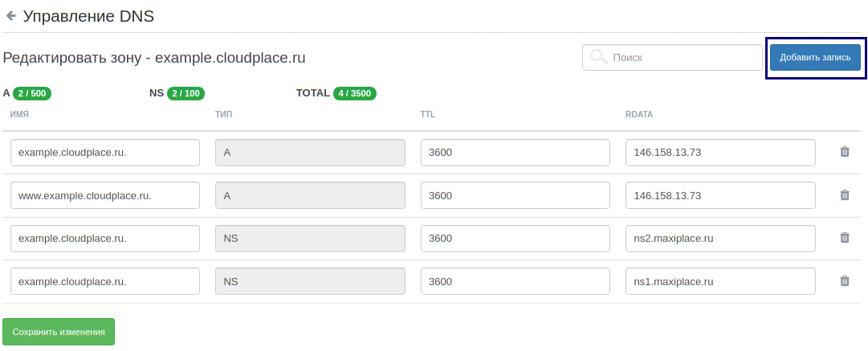868x351 pixels.
Task: Click the type field of the ns1 record
Action: pyautogui.click(x=310, y=281)
